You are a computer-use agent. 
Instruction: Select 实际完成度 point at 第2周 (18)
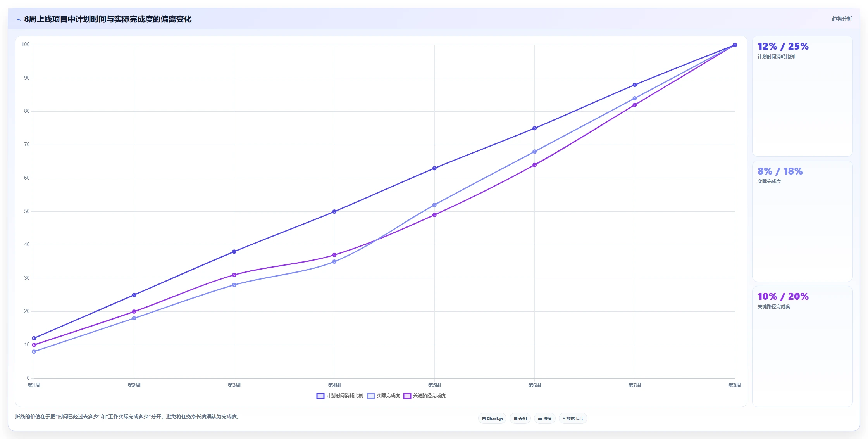[134, 318]
